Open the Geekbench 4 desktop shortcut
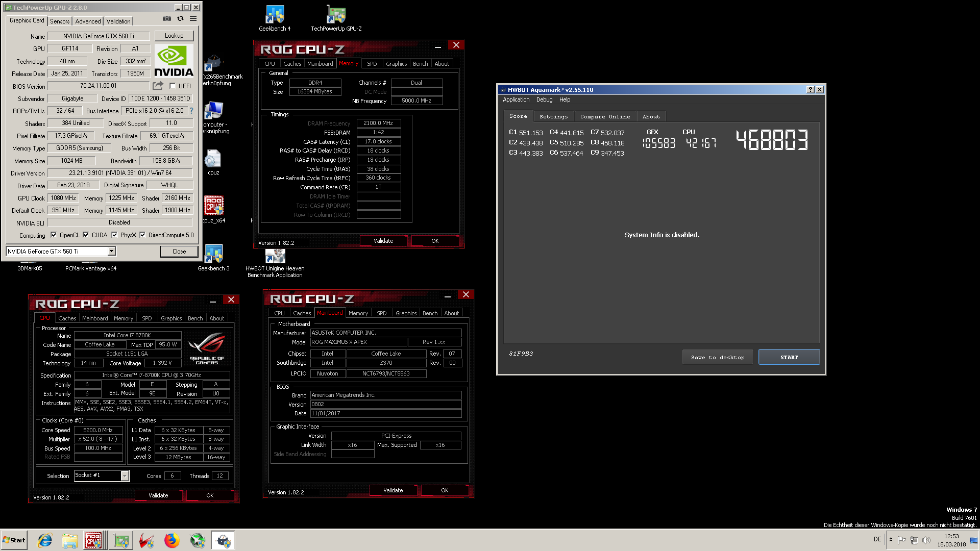Image resolution: width=980 pixels, height=551 pixels. coord(275,18)
